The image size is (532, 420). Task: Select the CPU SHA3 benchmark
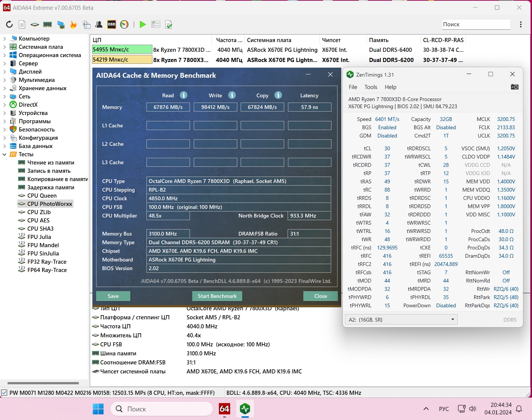pos(41,229)
